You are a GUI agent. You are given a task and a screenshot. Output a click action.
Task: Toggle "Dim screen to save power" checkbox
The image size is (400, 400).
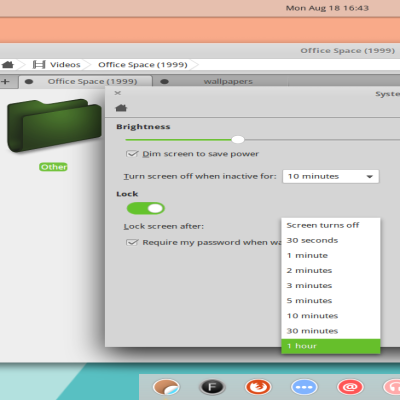click(132, 154)
